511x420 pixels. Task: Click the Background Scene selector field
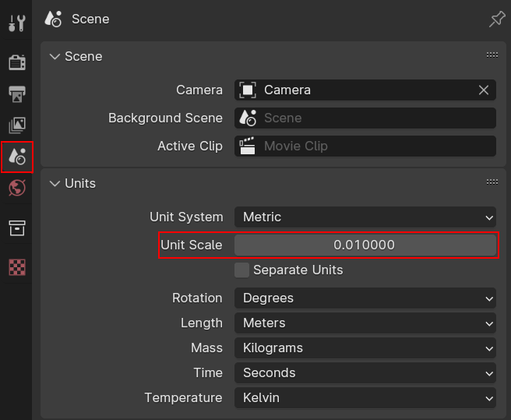click(365, 118)
